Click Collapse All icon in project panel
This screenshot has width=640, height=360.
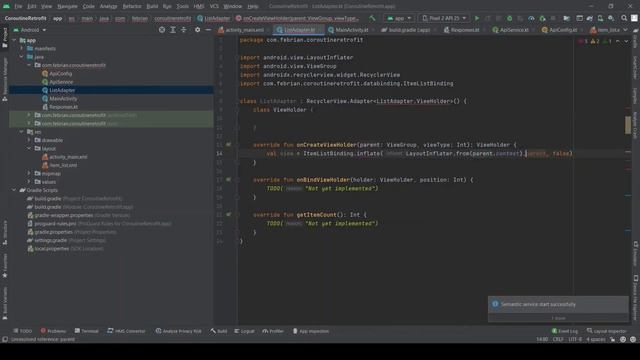click(x=184, y=30)
